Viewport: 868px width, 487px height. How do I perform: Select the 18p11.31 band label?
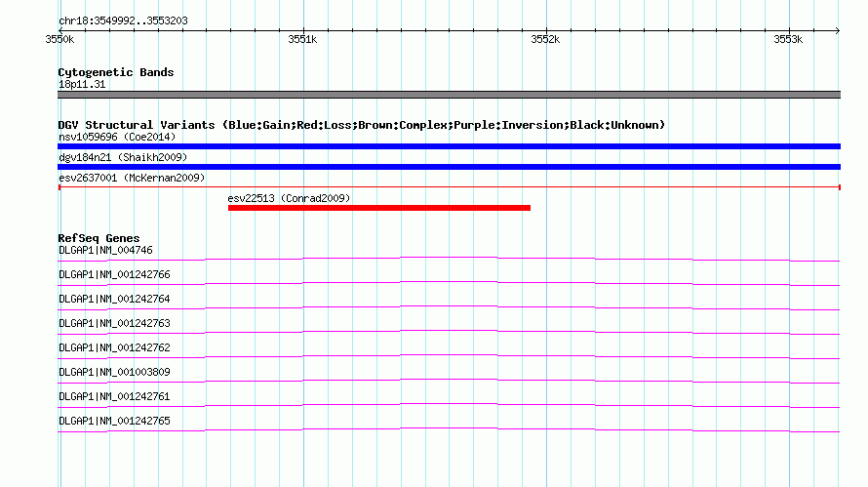click(82, 84)
